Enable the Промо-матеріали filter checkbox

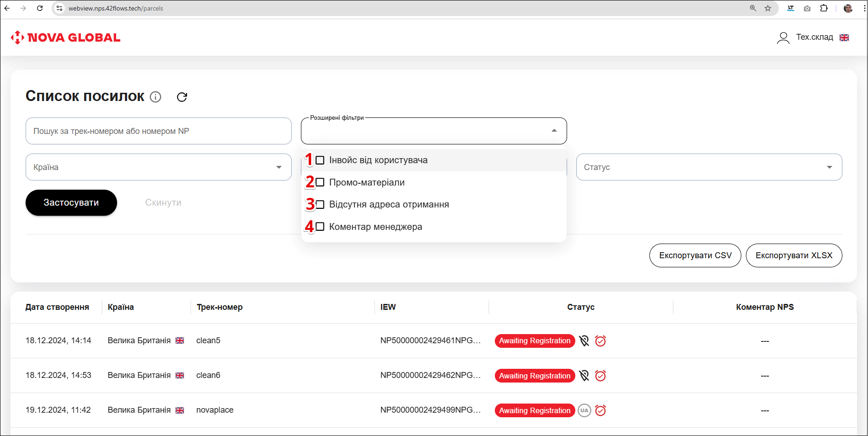click(320, 182)
